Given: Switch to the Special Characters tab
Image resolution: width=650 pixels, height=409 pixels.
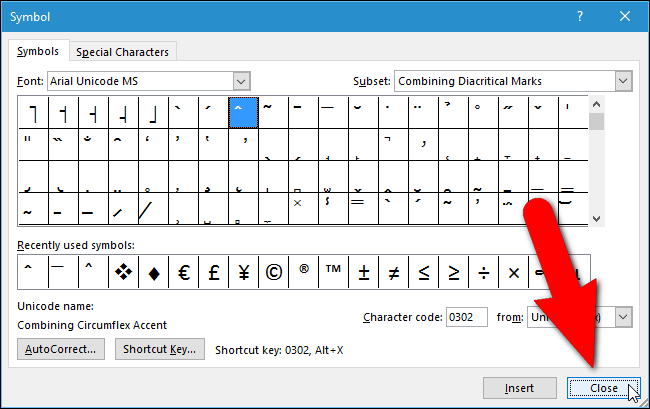Looking at the screenshot, I should 123,52.
